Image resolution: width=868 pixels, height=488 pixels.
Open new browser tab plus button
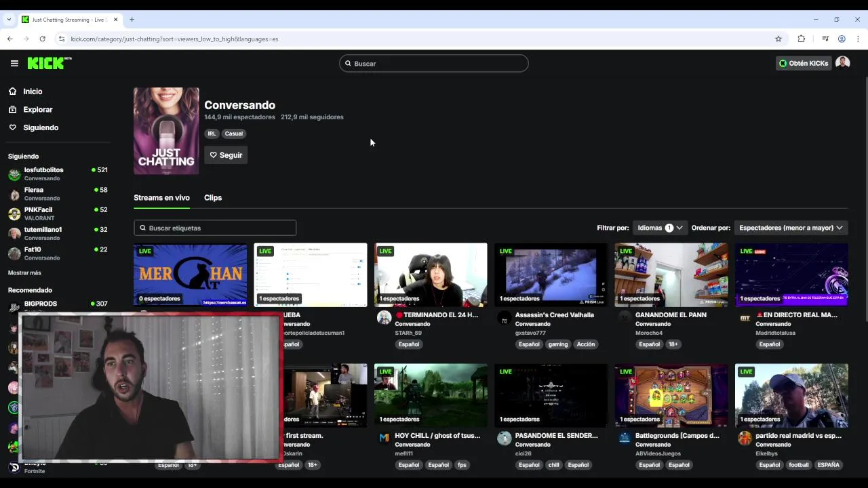(x=132, y=20)
